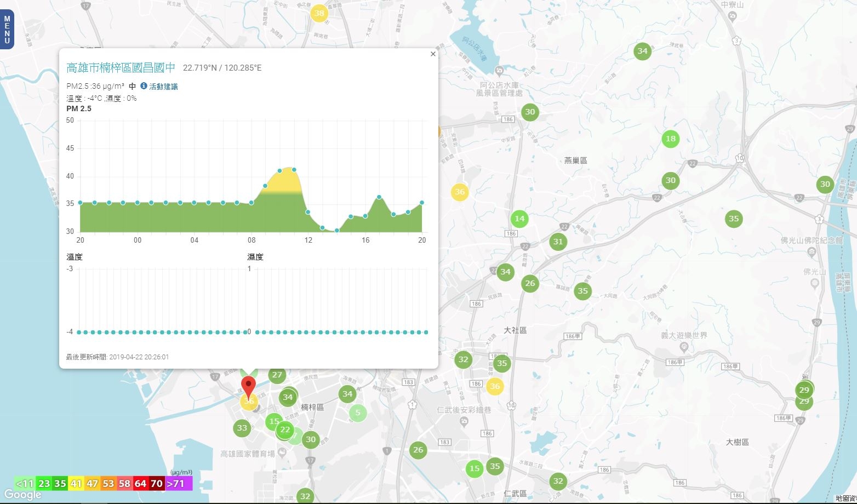The image size is (857, 504).
Task: Click the 義大遊樂世界 place pin
Action: point(684,347)
